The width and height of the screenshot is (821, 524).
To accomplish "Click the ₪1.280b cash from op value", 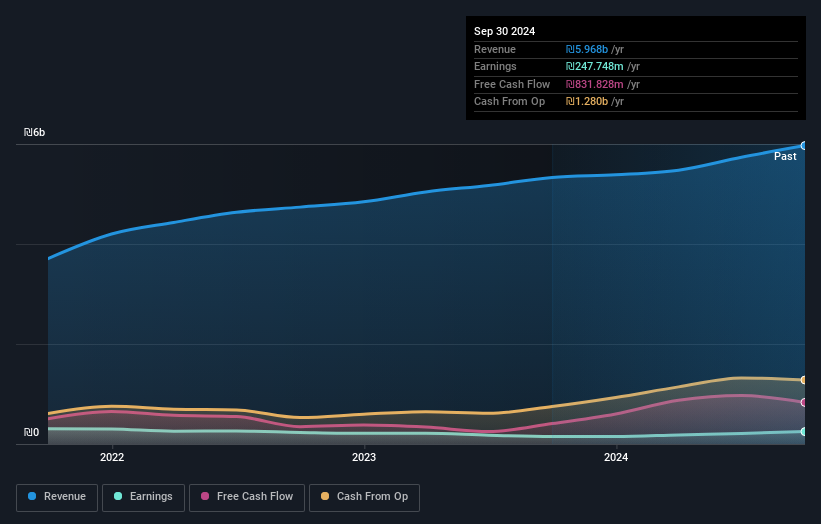I will (x=586, y=102).
